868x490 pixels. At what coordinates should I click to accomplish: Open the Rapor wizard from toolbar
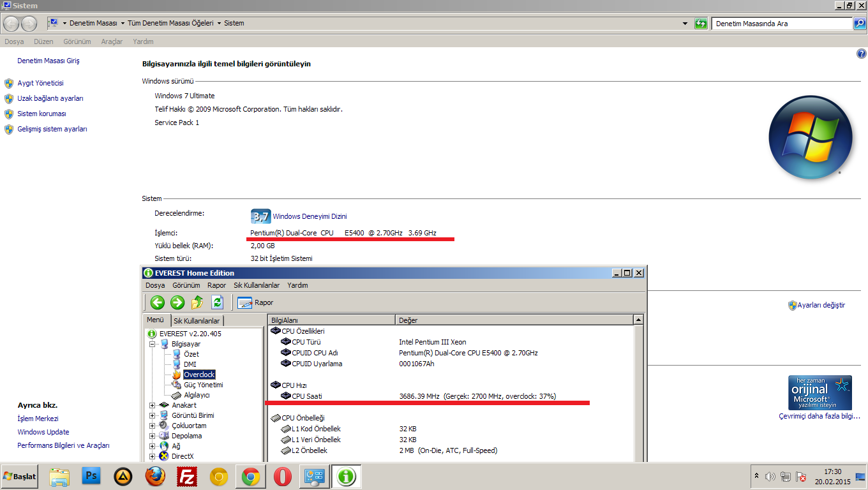pos(255,302)
